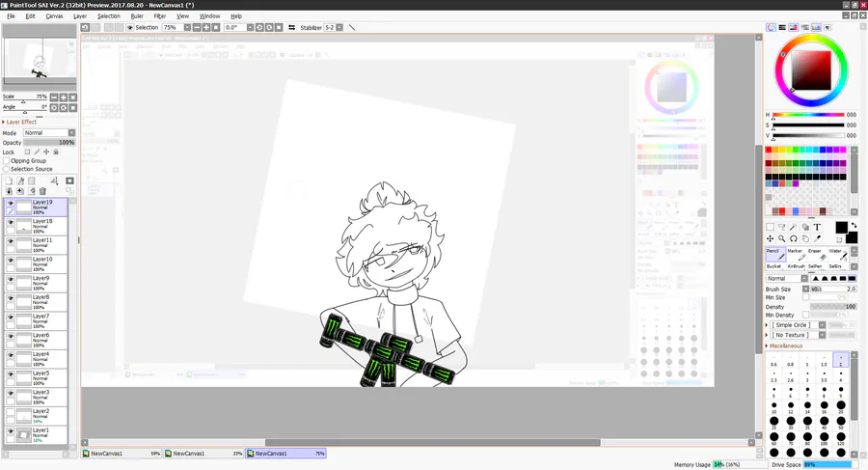The height and width of the screenshot is (470, 868).
Task: Click the Opacity slider bar
Action: click(x=49, y=143)
